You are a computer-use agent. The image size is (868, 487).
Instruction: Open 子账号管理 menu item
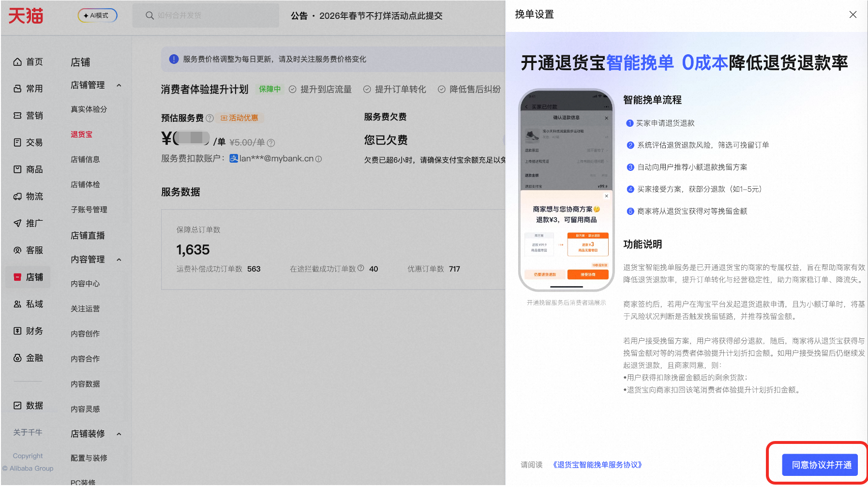click(x=89, y=210)
